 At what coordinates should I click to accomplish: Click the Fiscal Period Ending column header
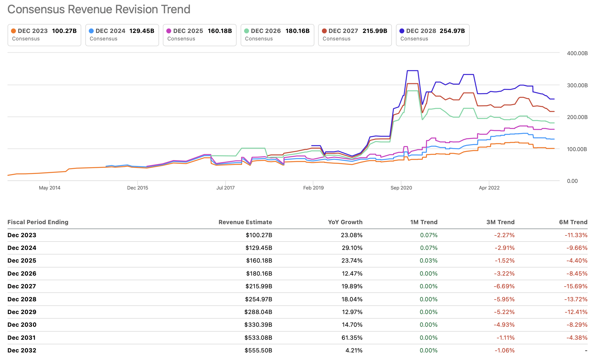coord(38,222)
